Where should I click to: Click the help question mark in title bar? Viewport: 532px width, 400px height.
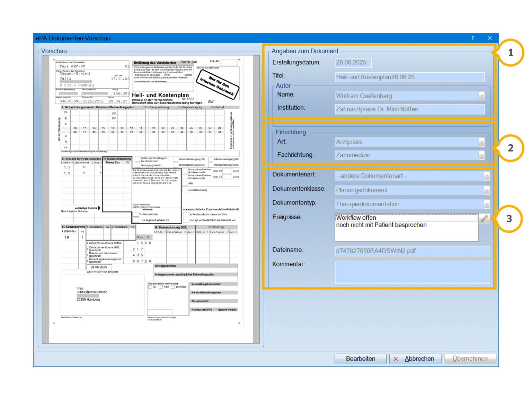473,38
